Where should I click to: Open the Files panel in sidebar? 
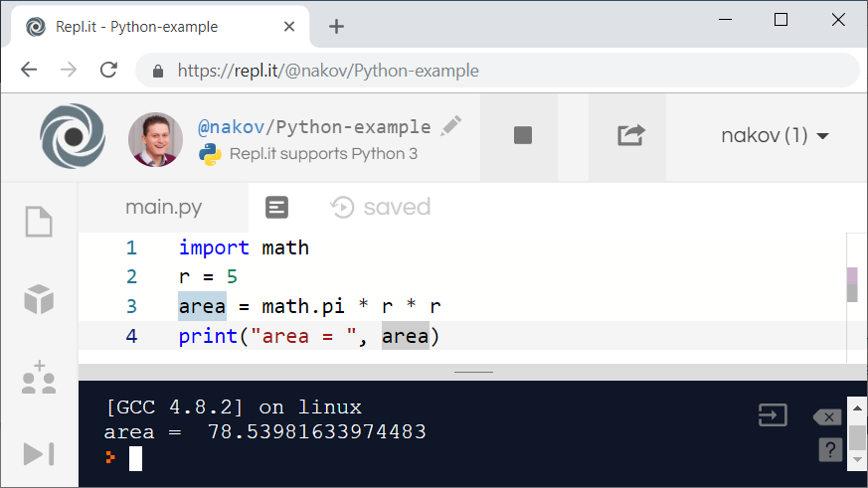point(39,221)
